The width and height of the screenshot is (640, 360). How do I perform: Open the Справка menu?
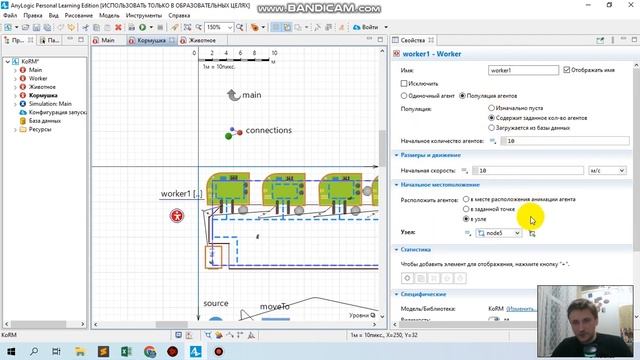click(179, 16)
